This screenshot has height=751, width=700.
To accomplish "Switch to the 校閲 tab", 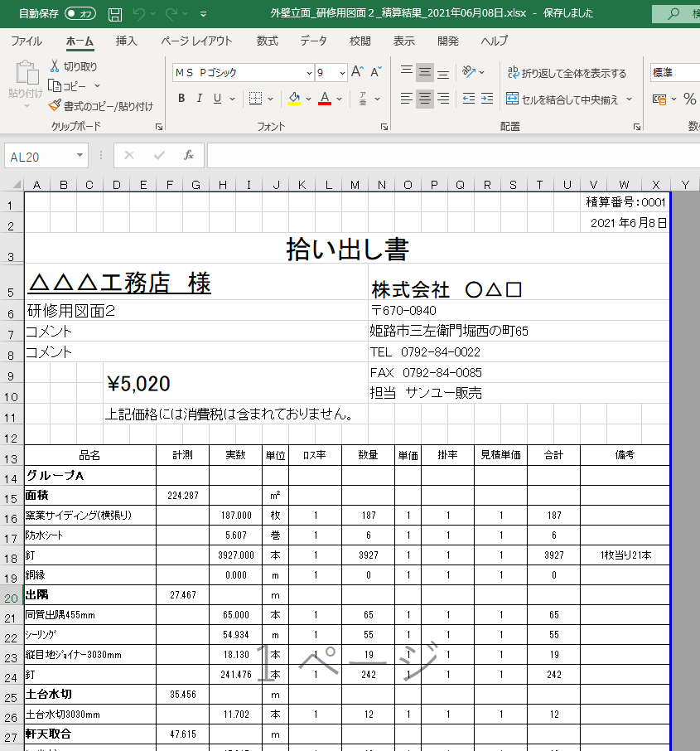I will pos(360,41).
